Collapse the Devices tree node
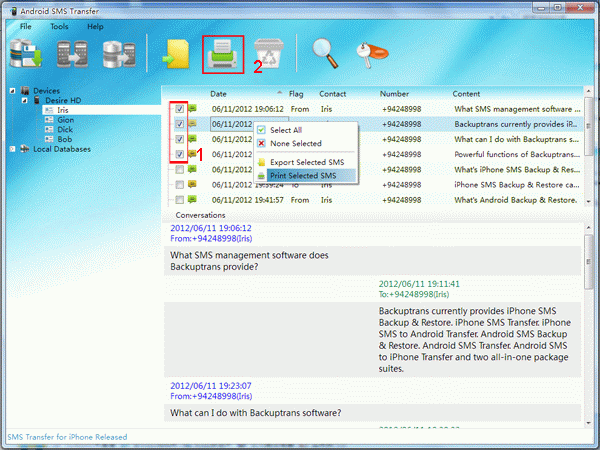Viewport: 600px width, 450px height. point(13,91)
